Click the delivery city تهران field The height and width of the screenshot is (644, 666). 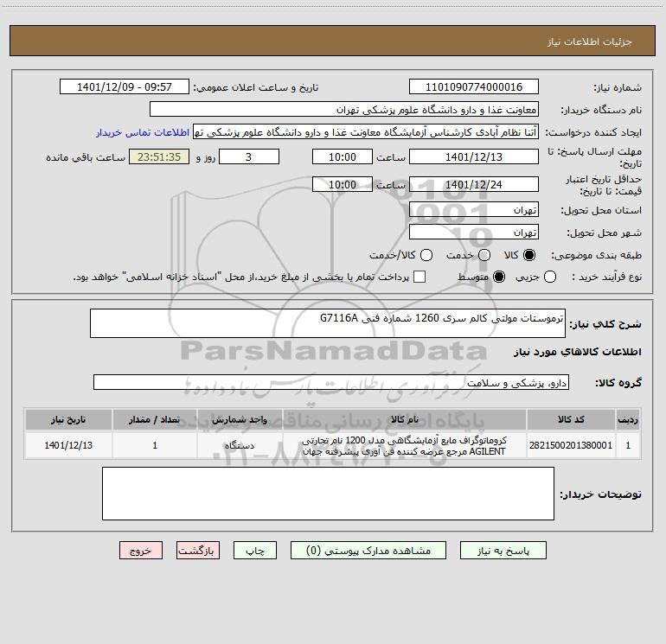[x=474, y=233]
